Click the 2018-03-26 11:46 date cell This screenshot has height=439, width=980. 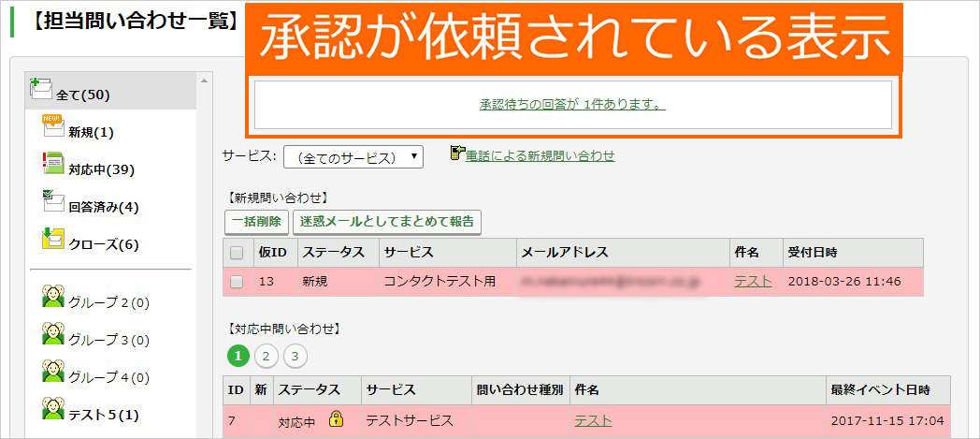(x=853, y=282)
